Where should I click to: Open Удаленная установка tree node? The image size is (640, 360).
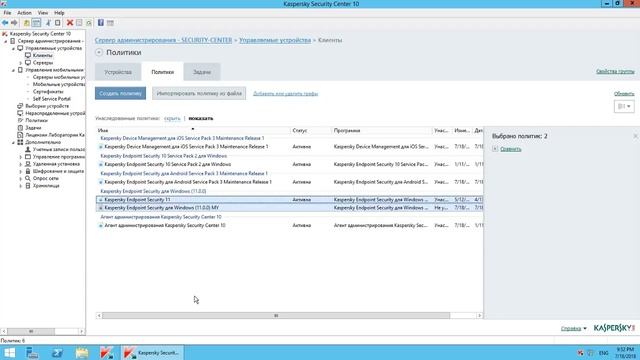click(56, 164)
